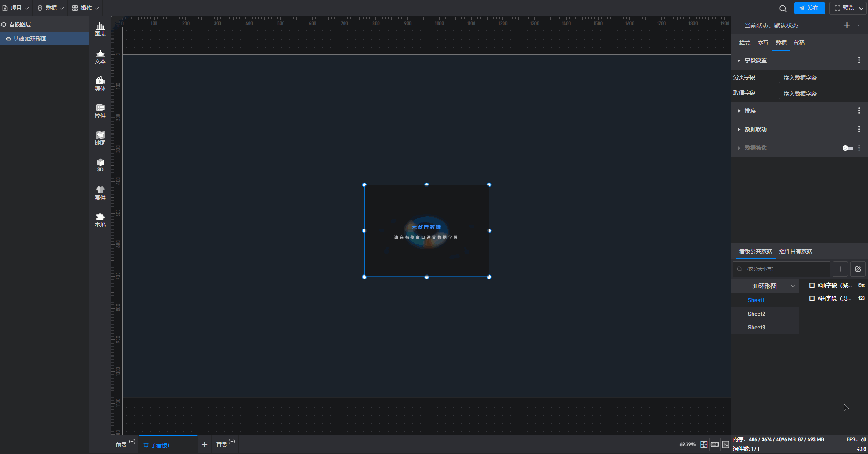Image resolution: width=868 pixels, height=454 pixels.
Task: Expand the state panel chevron arrow
Action: tap(858, 25)
